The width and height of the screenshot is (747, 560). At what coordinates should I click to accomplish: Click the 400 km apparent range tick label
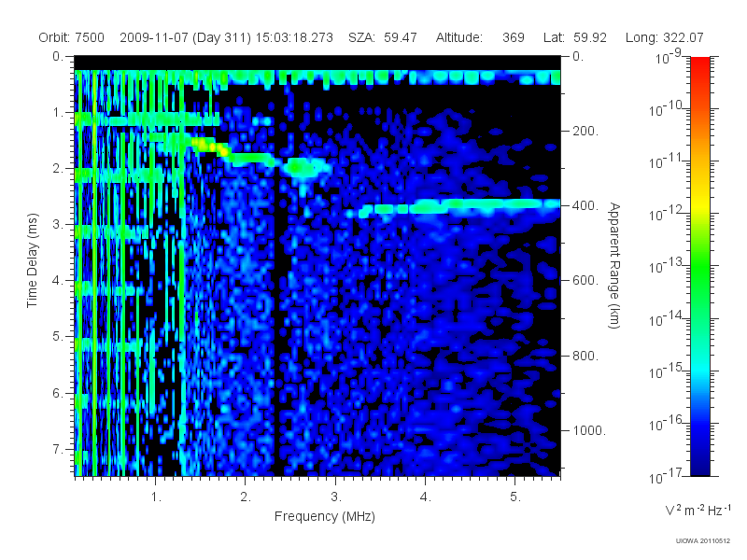click(585, 205)
